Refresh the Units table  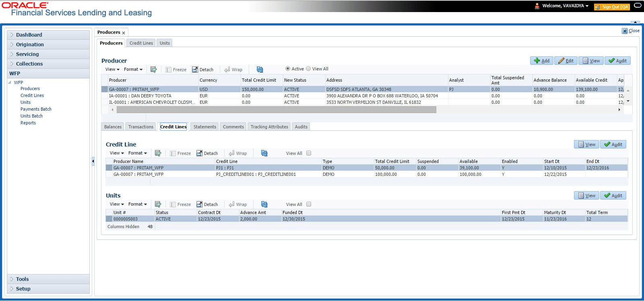264,204
